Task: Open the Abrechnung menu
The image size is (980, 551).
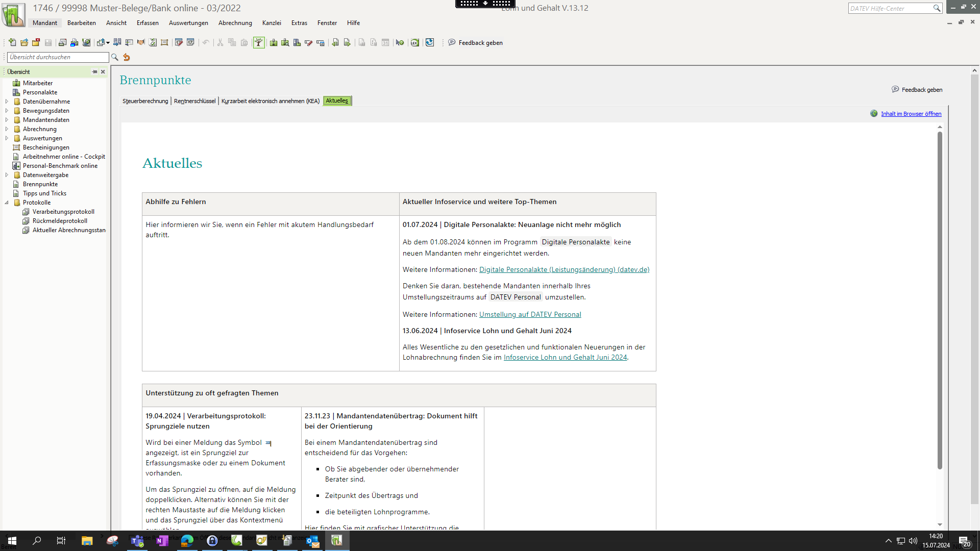Action: click(x=235, y=23)
